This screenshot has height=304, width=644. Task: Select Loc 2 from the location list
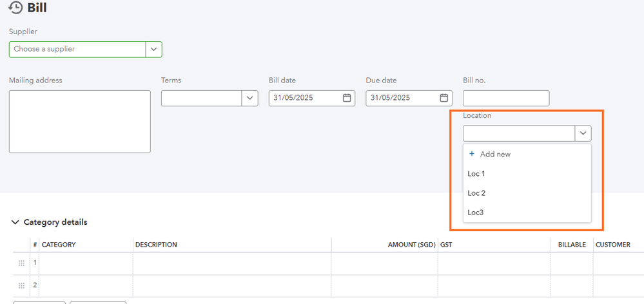[476, 193]
